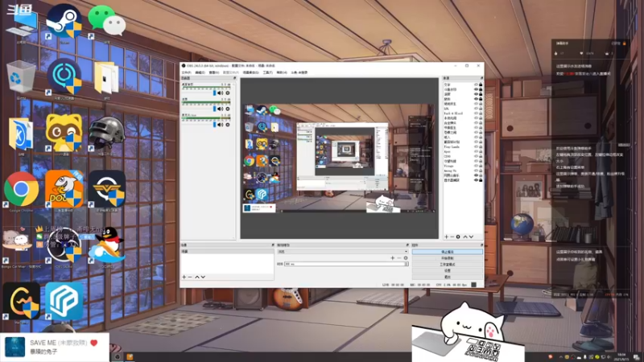The image size is (644, 362).
Task: Mute the bottom mixer channel speaker
Action: click(x=220, y=125)
